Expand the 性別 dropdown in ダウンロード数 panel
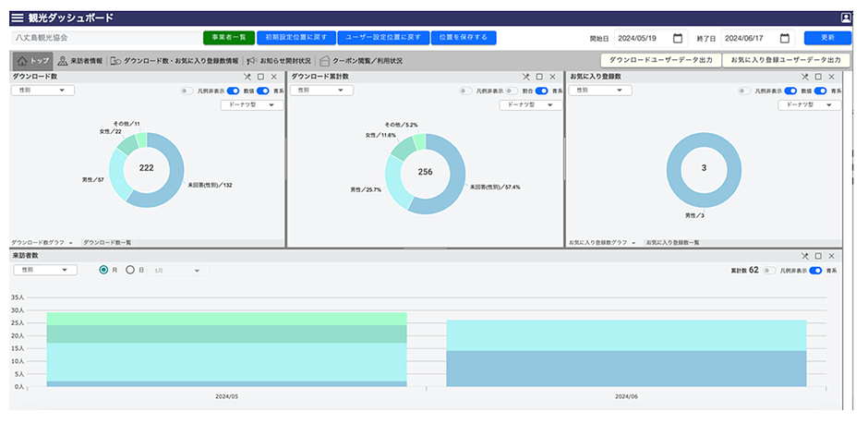868x424 pixels. tap(42, 91)
